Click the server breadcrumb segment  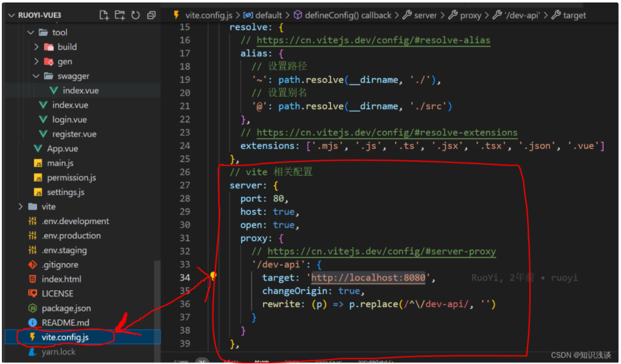(x=425, y=15)
